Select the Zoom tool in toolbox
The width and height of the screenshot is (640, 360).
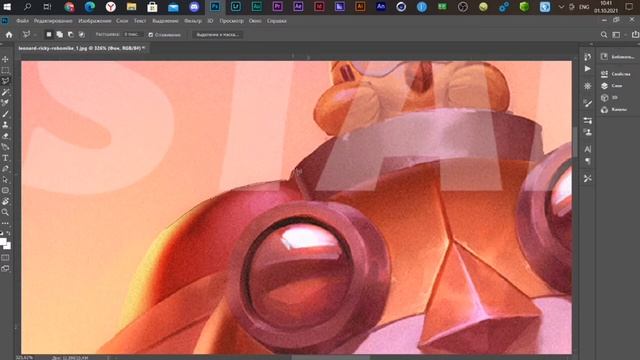pyautogui.click(x=5, y=212)
